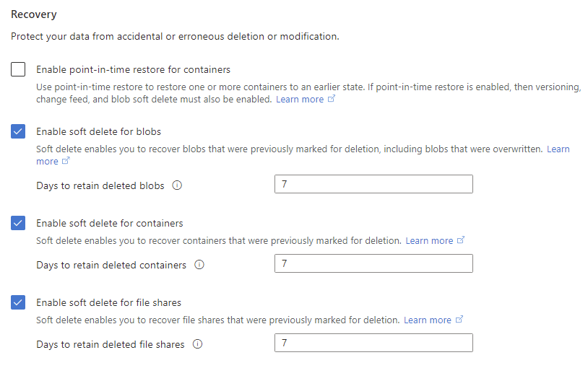Select the days to retain deleted file shares field
Screen dimensions: 588x368
(373, 343)
